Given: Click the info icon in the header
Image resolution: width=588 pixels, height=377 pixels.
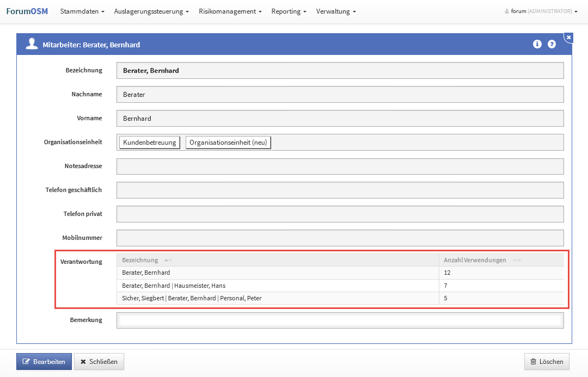Looking at the screenshot, I should 537,44.
